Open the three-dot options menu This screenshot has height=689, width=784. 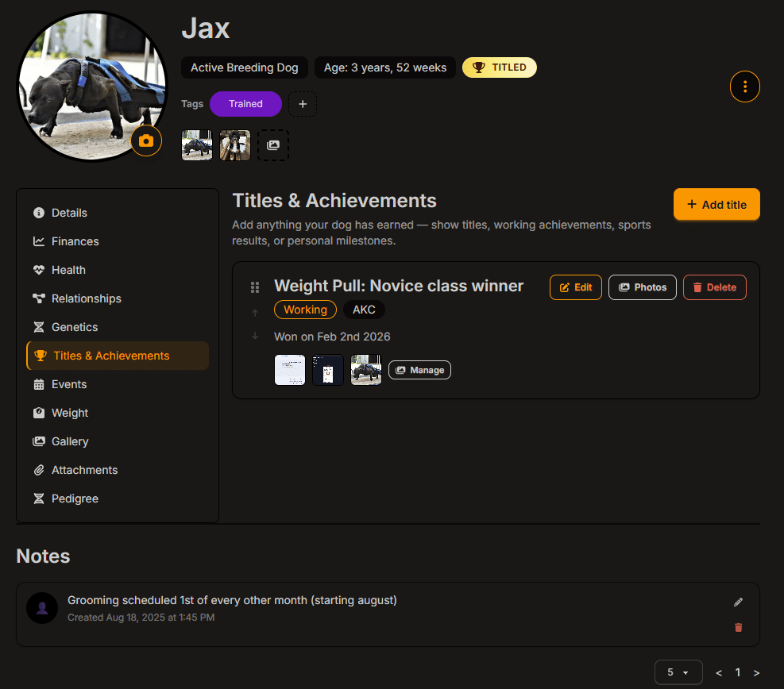click(x=744, y=87)
